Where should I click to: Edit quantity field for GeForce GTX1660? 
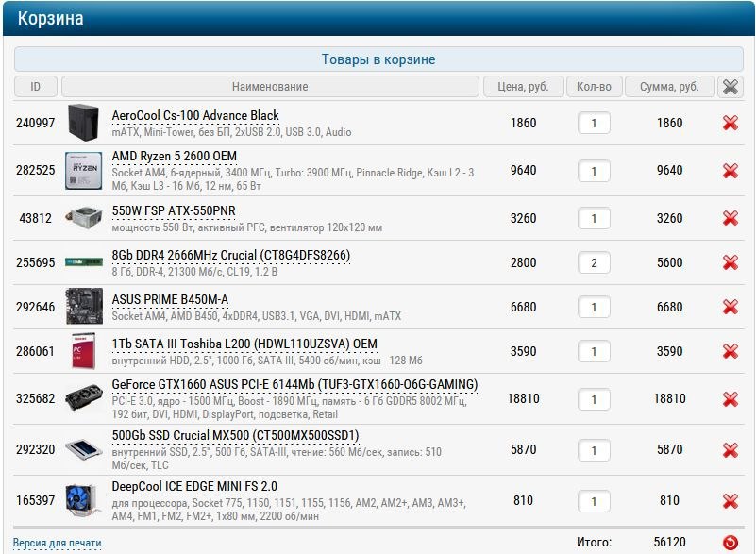(x=594, y=399)
